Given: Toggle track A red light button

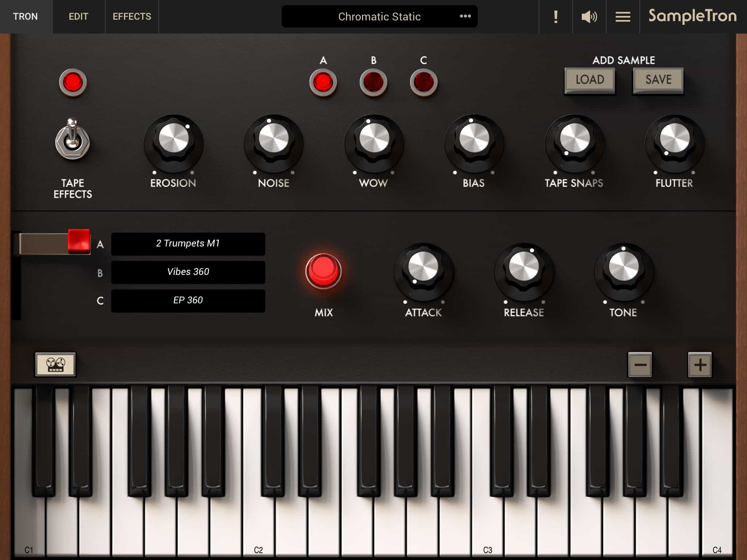Looking at the screenshot, I should coord(323,82).
